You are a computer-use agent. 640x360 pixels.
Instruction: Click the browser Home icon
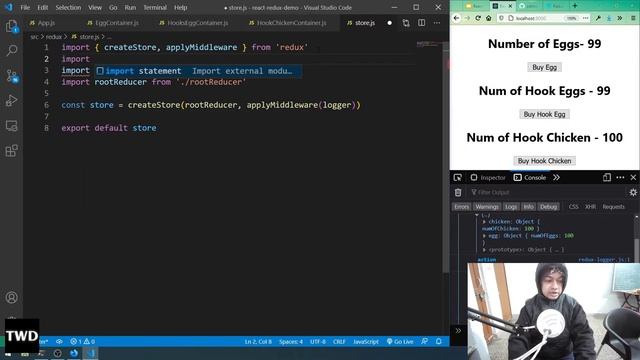click(x=488, y=18)
